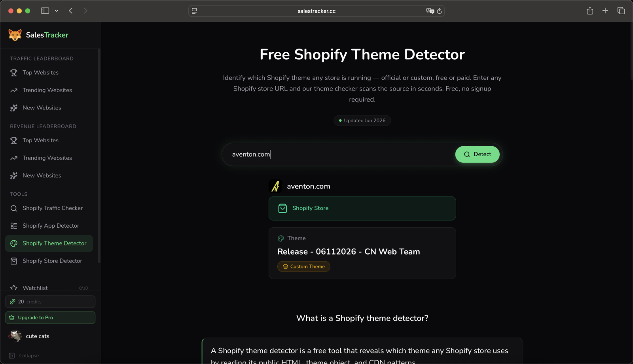Click the Watchlist star icon
633x364 pixels.
(14, 288)
